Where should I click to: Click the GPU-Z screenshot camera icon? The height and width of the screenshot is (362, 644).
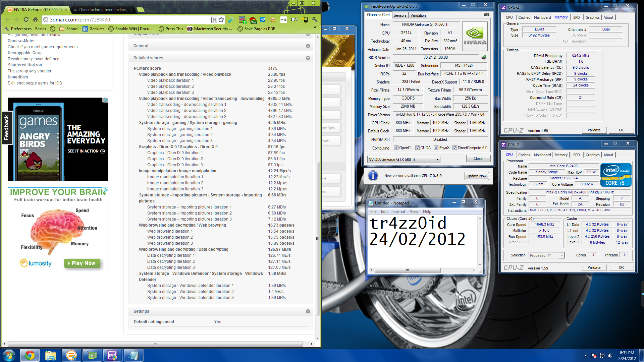(x=487, y=15)
